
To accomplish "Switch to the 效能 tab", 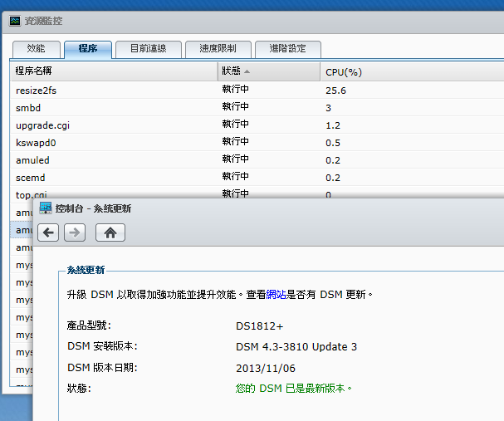I will tap(37, 49).
